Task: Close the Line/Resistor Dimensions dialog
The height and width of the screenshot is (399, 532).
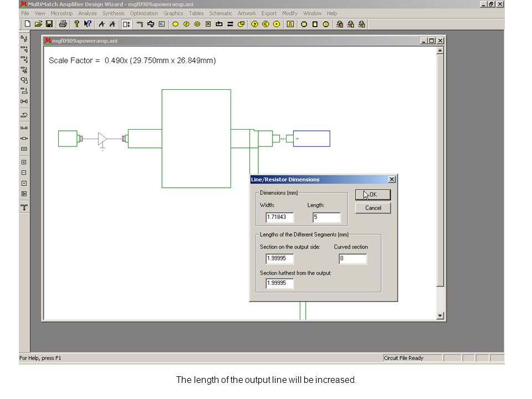Action: click(x=392, y=179)
